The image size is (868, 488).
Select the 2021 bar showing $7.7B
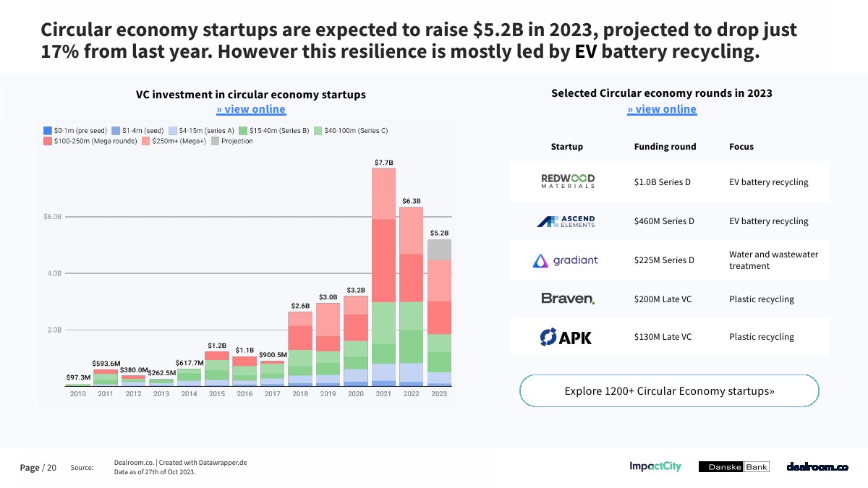tap(383, 277)
